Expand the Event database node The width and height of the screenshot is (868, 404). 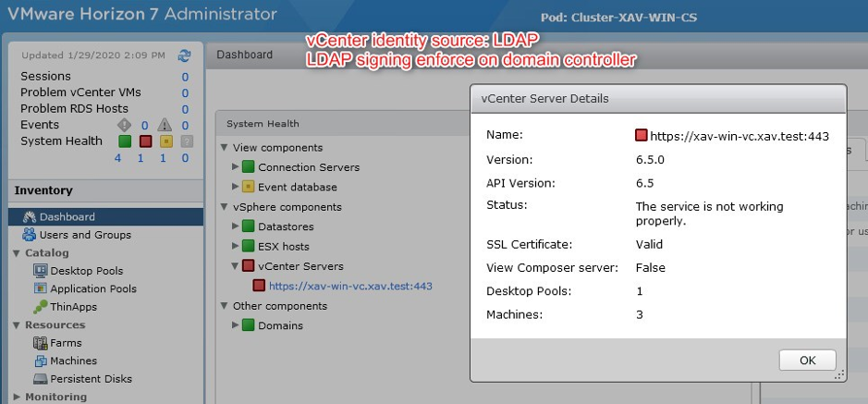coord(236,187)
